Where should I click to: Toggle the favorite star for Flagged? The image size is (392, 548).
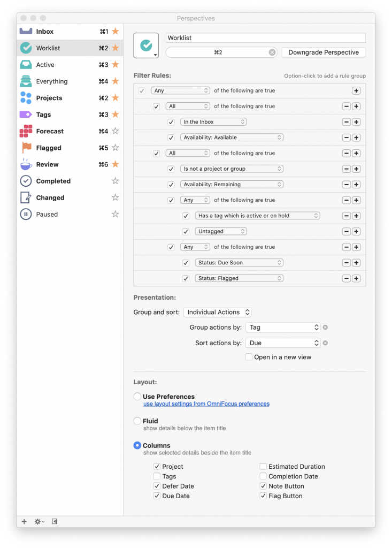[116, 148]
